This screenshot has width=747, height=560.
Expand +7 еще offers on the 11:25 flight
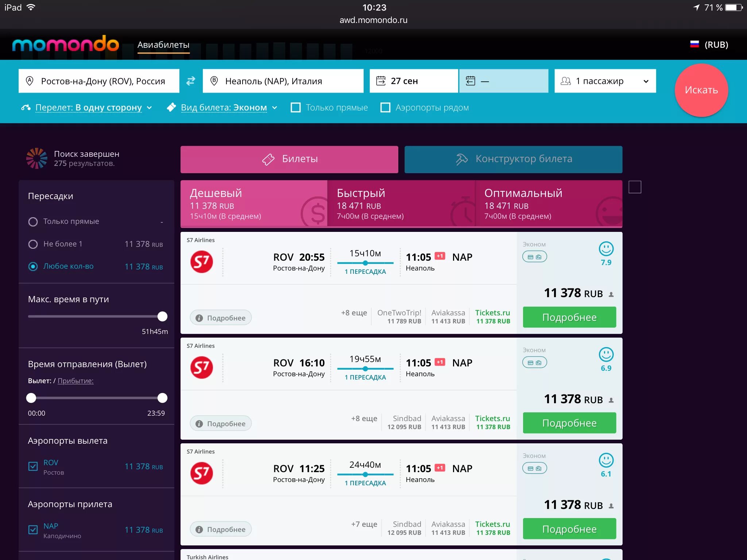[364, 524]
